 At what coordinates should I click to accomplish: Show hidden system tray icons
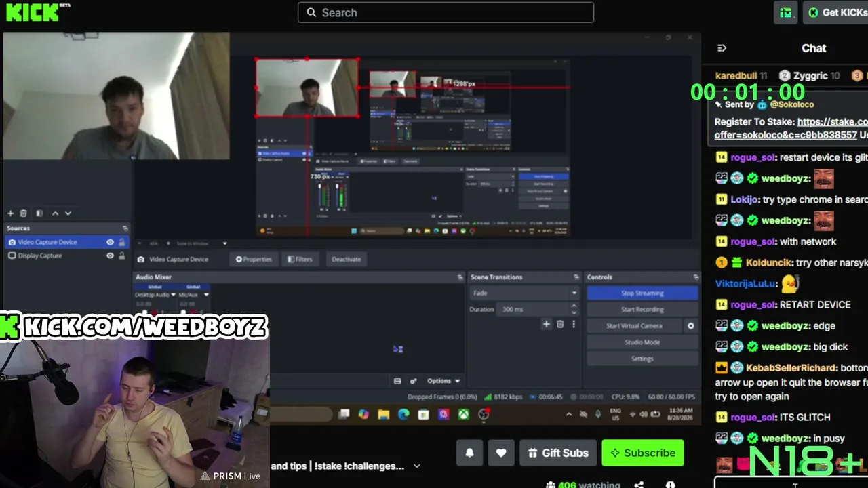click(569, 414)
